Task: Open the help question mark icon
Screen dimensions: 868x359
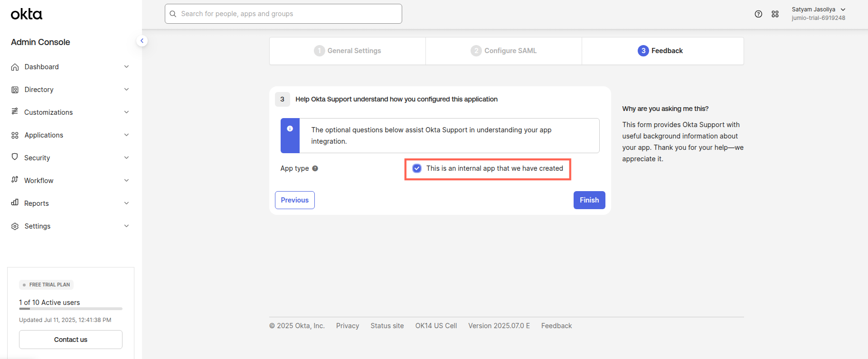Action: click(x=758, y=14)
